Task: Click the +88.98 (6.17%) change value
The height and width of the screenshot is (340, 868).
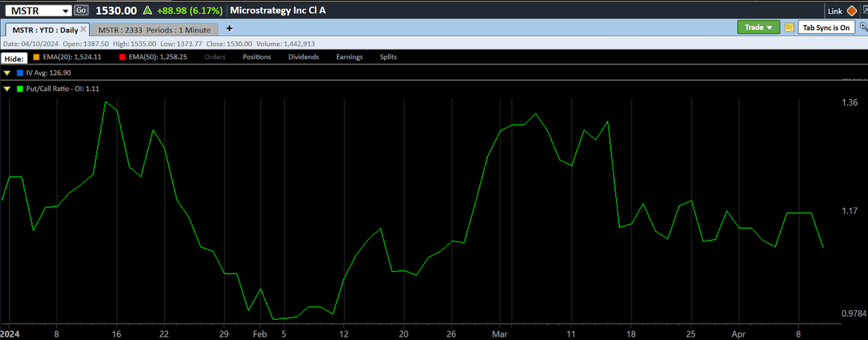Action: click(189, 11)
